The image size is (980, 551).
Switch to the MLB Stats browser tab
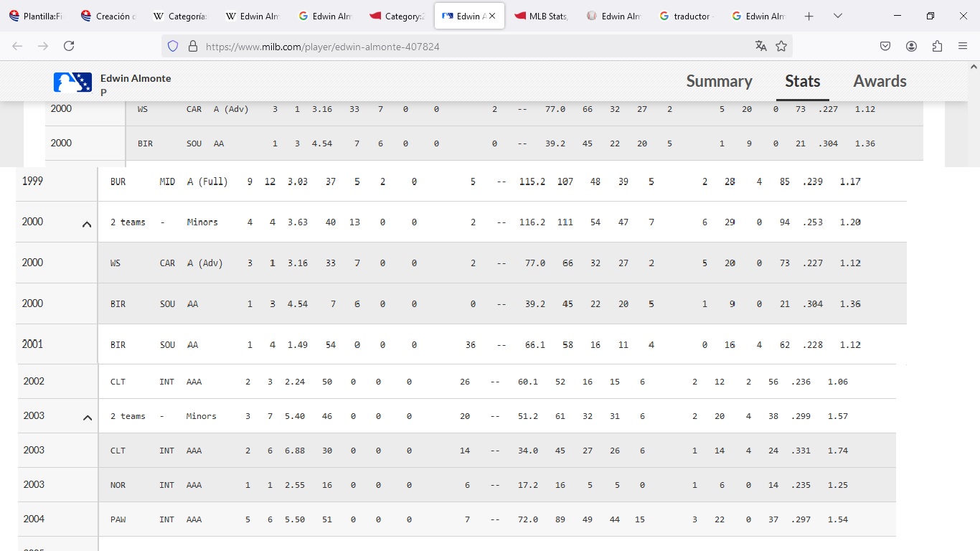(541, 16)
